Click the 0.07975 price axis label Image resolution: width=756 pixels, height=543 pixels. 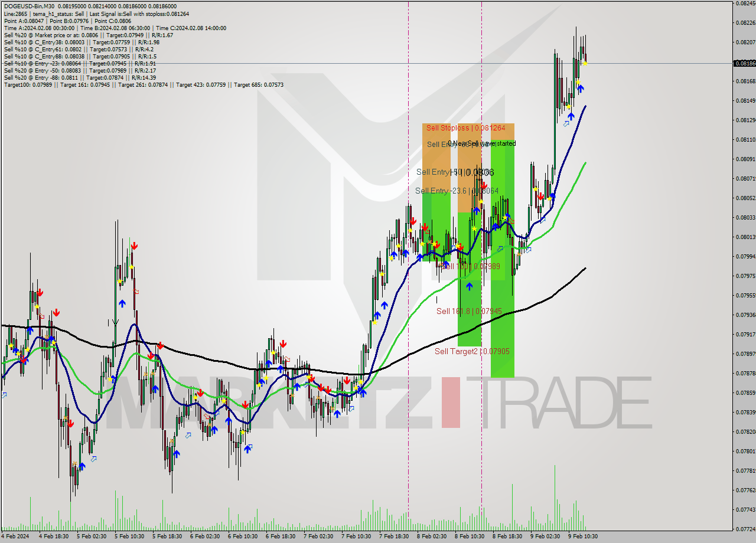(745, 276)
